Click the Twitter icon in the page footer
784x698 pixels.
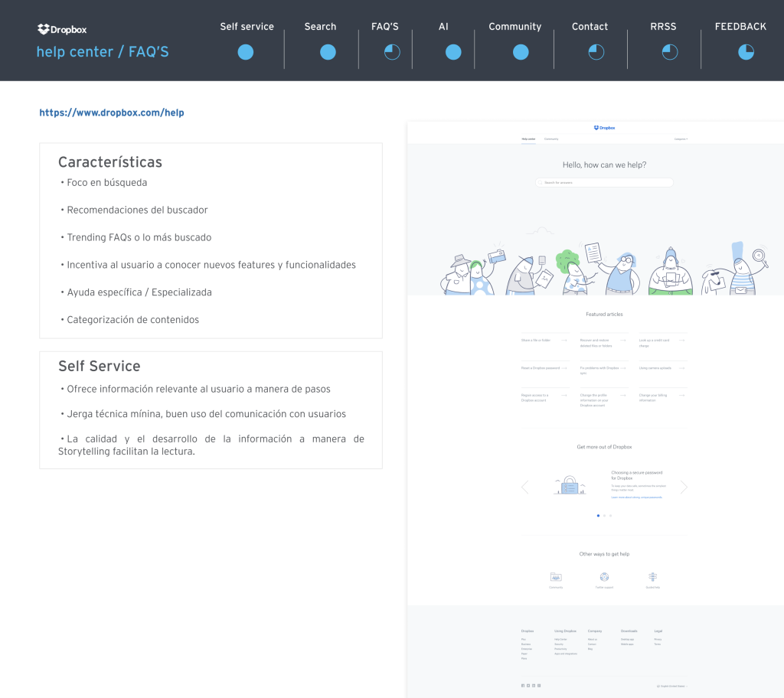[x=528, y=686]
